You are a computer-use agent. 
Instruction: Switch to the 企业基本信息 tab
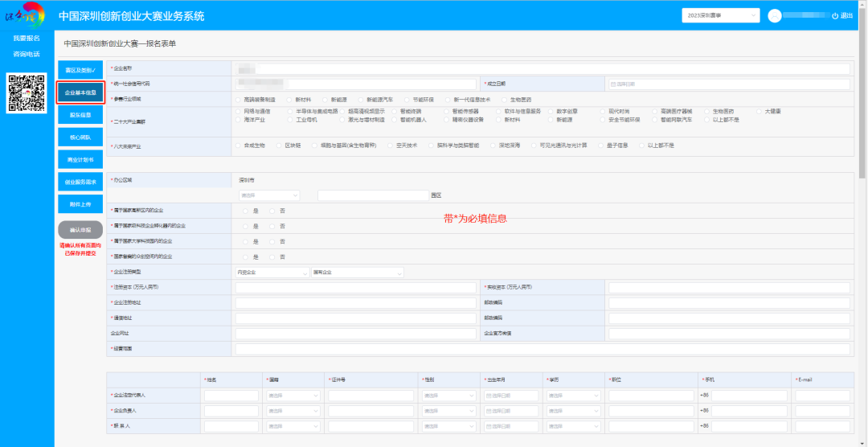[x=80, y=92]
